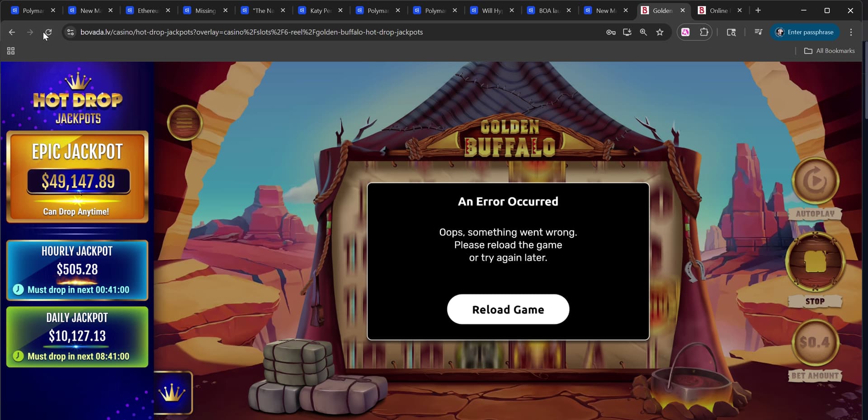This screenshot has width=868, height=420.
Task: Open the Extensions puzzle-piece icon
Action: click(704, 32)
